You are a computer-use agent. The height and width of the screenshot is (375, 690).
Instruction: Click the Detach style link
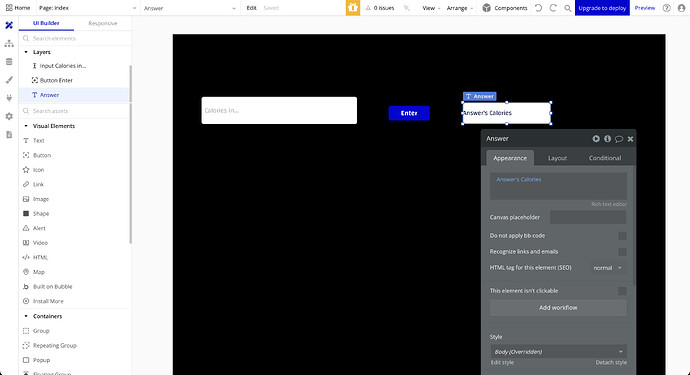pos(611,363)
